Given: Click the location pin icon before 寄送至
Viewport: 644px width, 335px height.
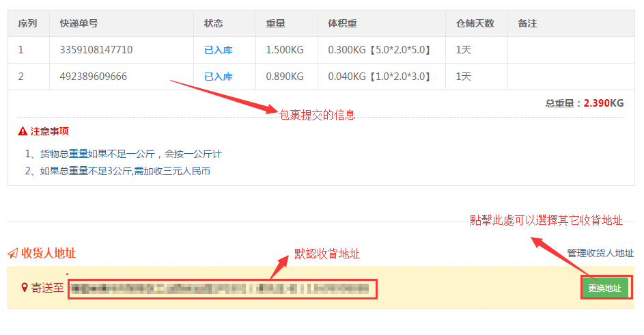Looking at the screenshot, I should 25,288.
